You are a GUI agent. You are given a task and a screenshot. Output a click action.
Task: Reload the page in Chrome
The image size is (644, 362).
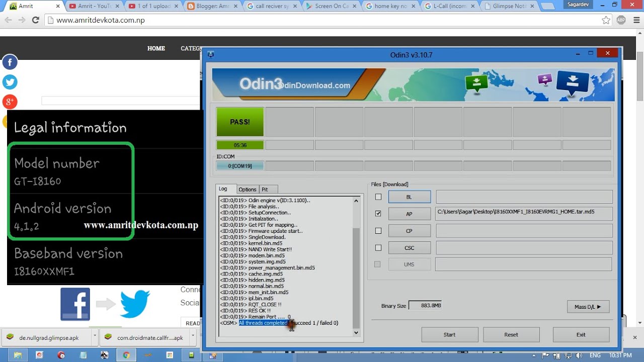tap(35, 20)
